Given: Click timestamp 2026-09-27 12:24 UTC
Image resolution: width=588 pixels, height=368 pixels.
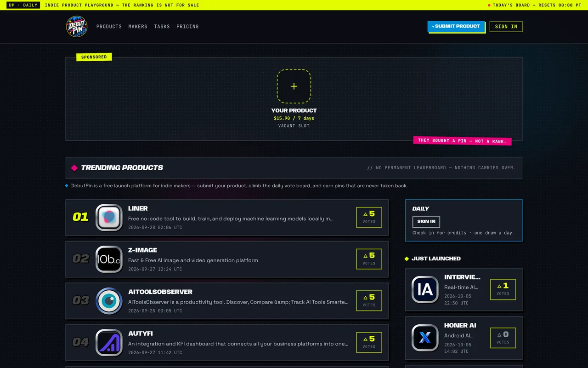Looking at the screenshot, I should pyautogui.click(x=155, y=269).
